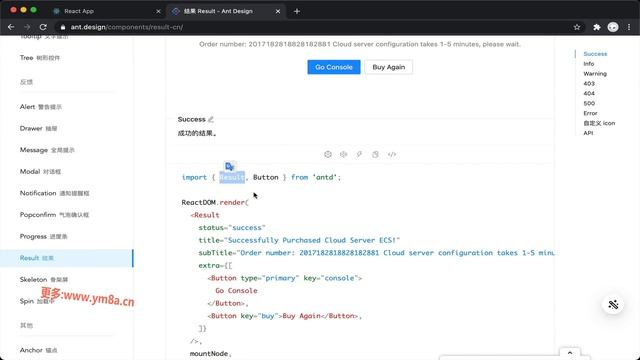The image size is (640, 360).
Task: Open Anchor in the sidebar
Action: [x=38, y=350]
